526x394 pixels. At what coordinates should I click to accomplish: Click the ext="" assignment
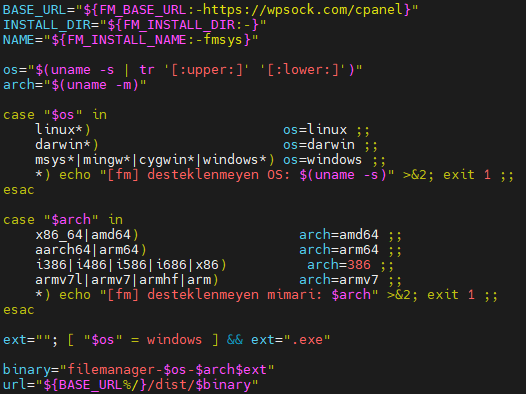coord(27,340)
